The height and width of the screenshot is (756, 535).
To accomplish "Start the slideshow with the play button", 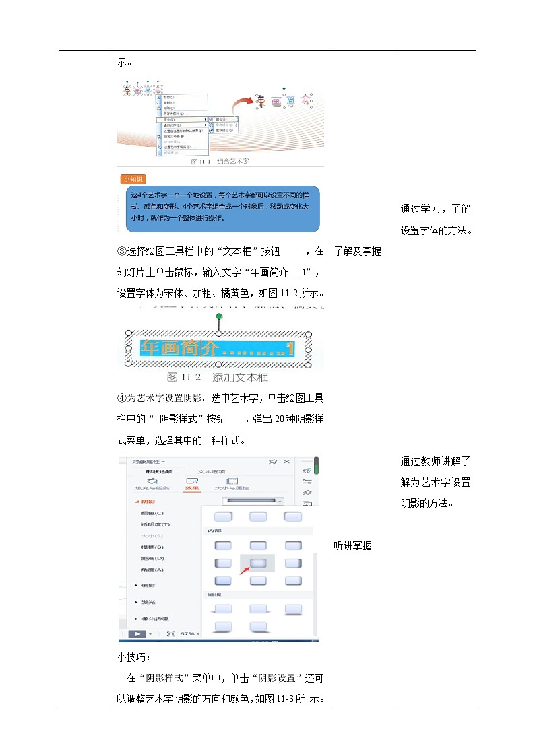I will [137, 634].
